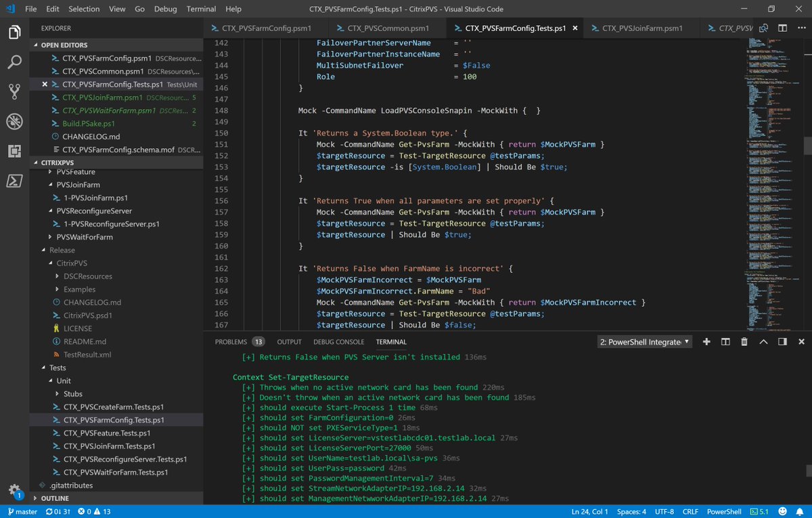Click the editor vertical scrollbar thumb
The image size is (812, 518).
click(808, 145)
